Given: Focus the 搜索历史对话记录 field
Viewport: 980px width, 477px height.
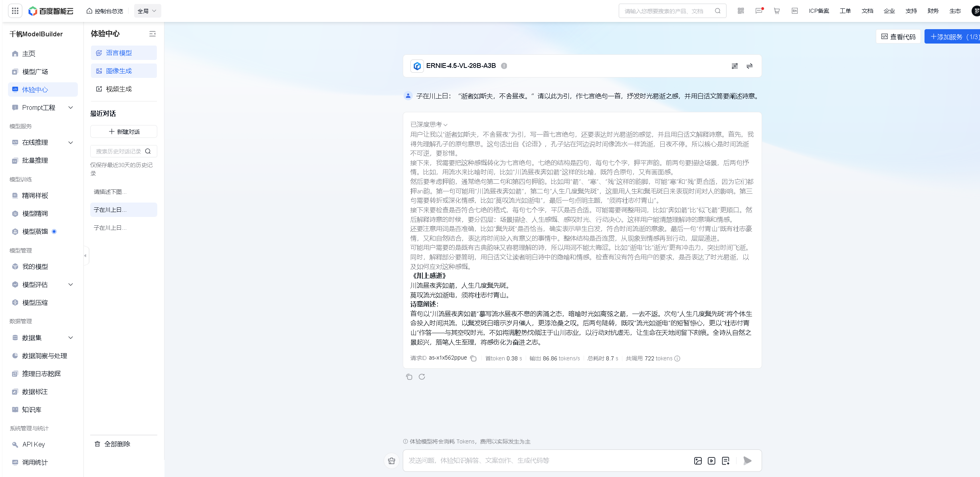Looking at the screenshot, I should (x=124, y=151).
